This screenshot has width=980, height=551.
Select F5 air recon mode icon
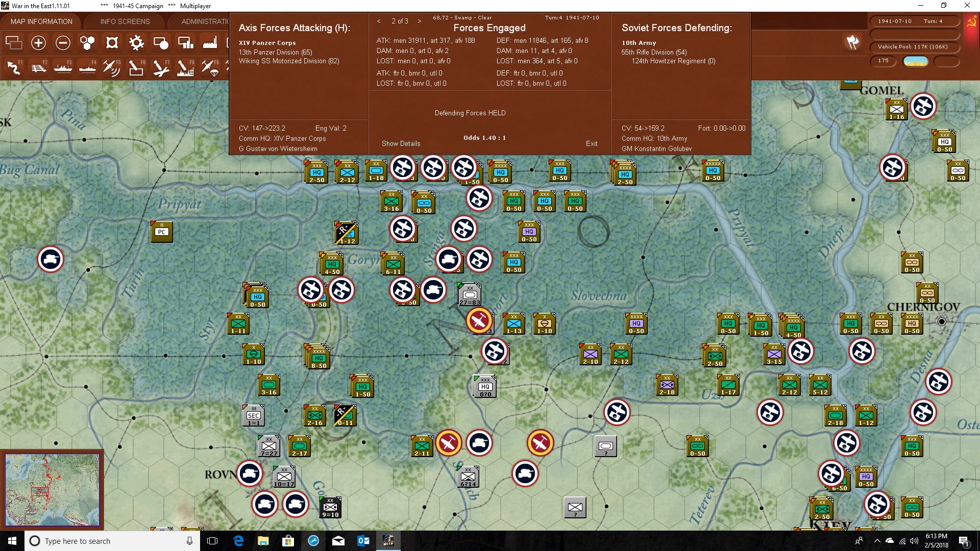112,67
